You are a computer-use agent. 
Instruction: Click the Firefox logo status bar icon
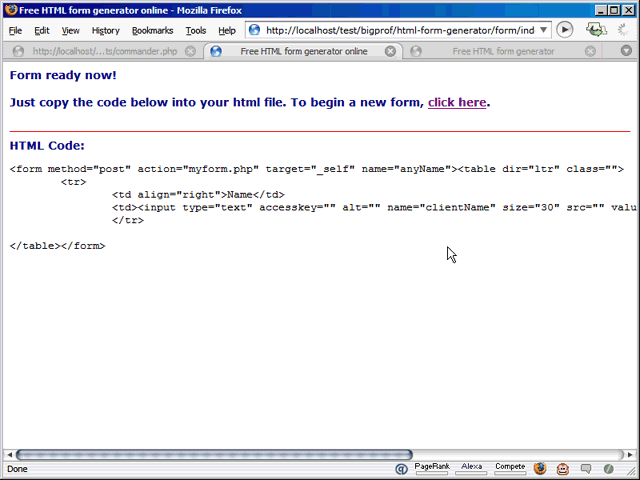point(540,469)
